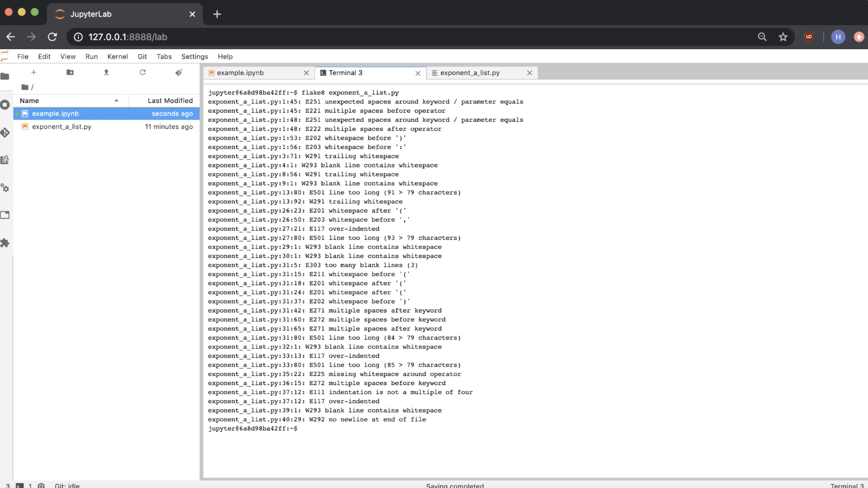Click the Git clone toolbar icon

tap(179, 72)
